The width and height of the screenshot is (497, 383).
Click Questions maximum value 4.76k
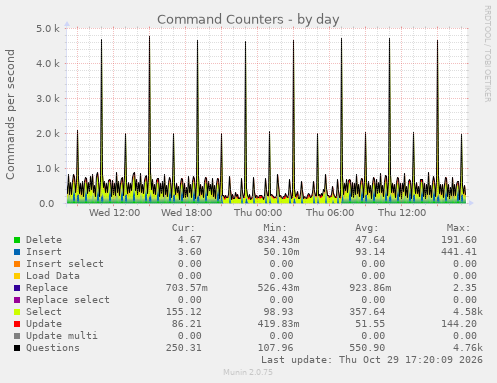tap(468, 348)
